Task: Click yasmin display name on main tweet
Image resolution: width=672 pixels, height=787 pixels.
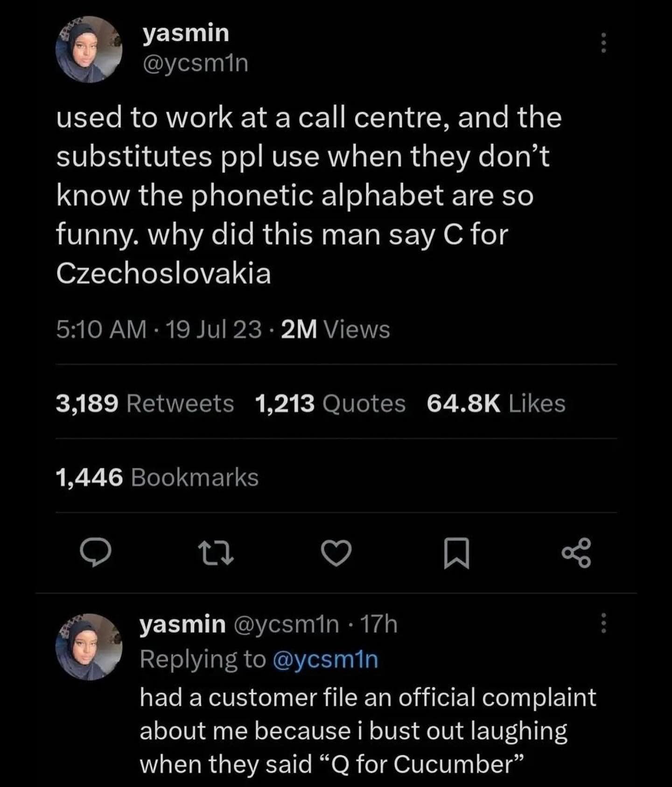Action: click(x=186, y=34)
